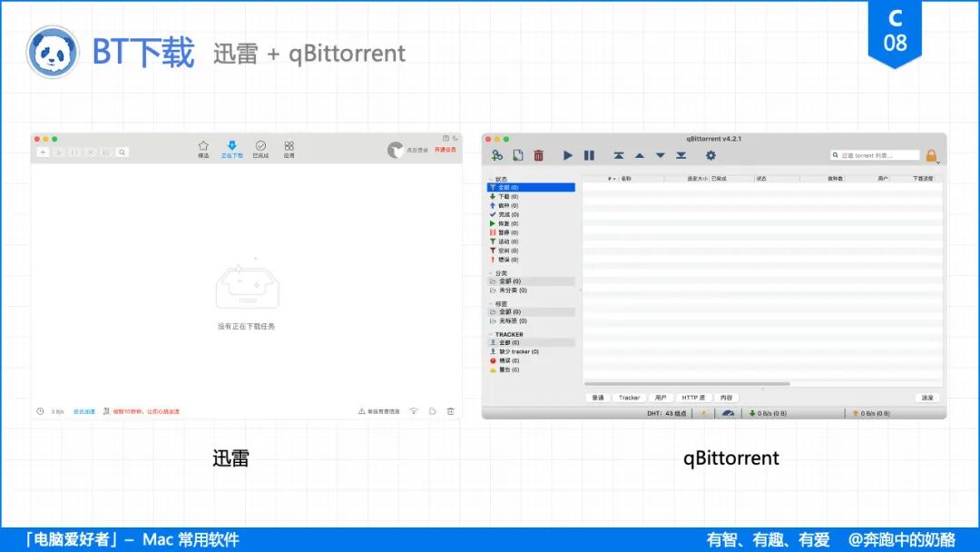The height and width of the screenshot is (552, 980).
Task: Sort by the 用户 column header
Action: click(x=883, y=179)
